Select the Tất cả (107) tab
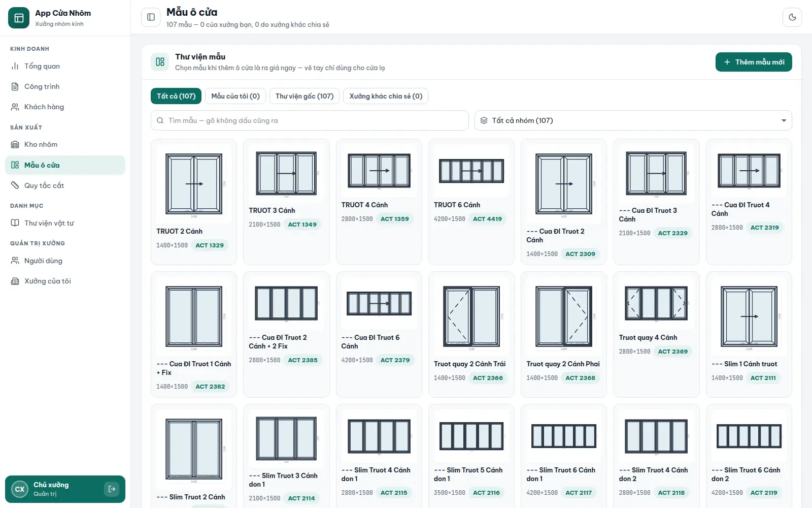This screenshot has width=812, height=508. (176, 96)
